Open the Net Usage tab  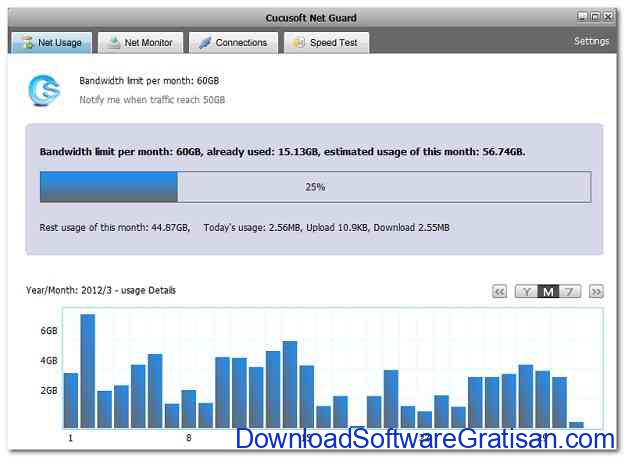tap(52, 42)
